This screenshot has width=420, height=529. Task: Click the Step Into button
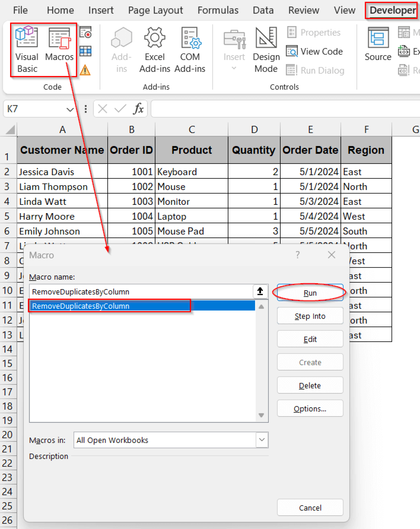point(310,316)
